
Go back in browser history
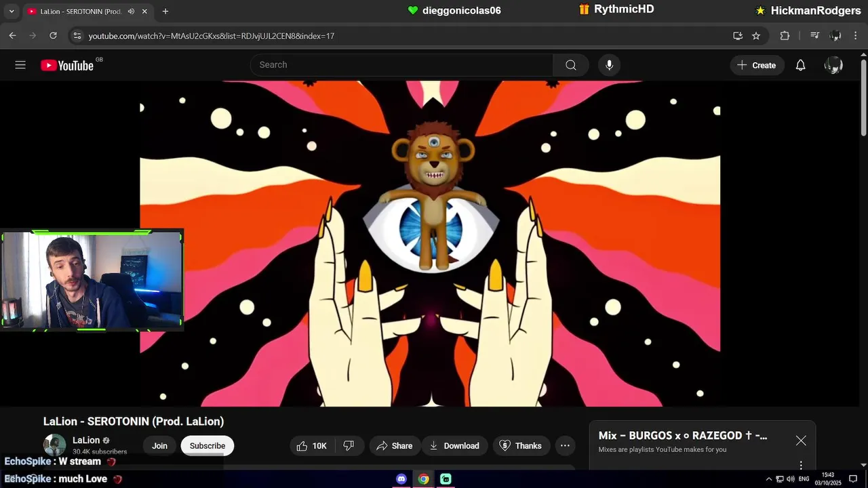point(12,35)
